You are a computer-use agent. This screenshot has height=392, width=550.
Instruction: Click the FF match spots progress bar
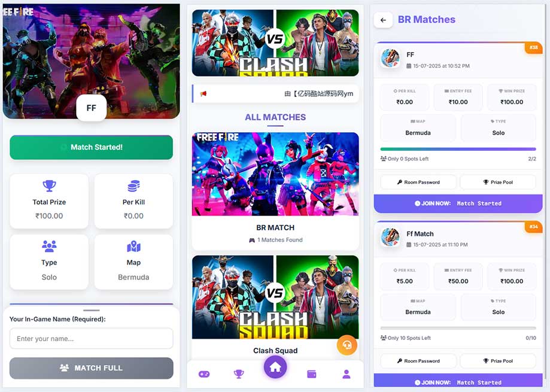(458, 150)
